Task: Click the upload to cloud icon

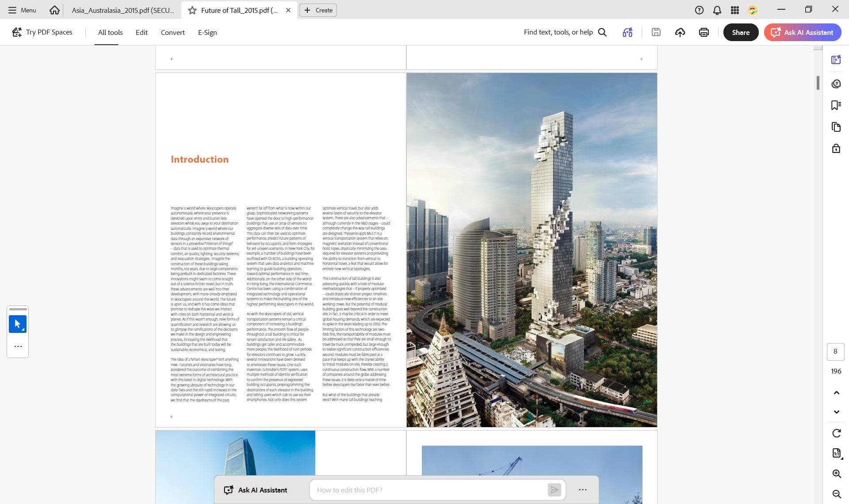Action: point(680,32)
